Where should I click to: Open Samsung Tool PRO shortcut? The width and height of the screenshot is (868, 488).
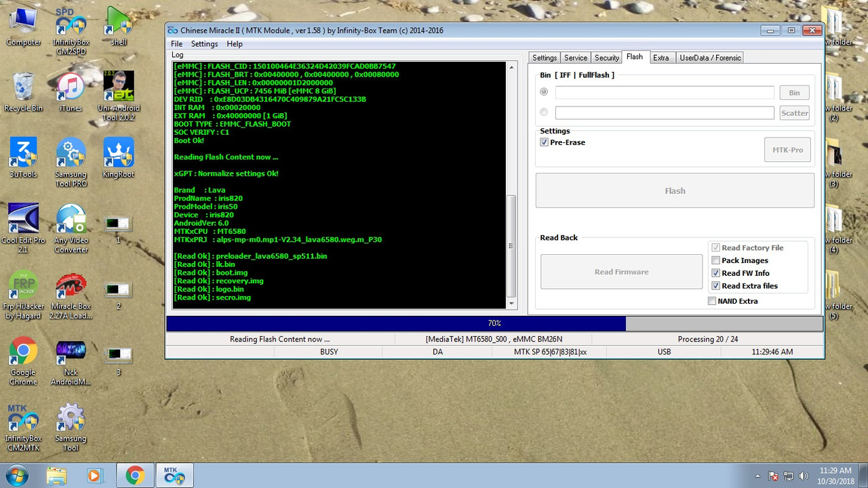pyautogui.click(x=71, y=162)
